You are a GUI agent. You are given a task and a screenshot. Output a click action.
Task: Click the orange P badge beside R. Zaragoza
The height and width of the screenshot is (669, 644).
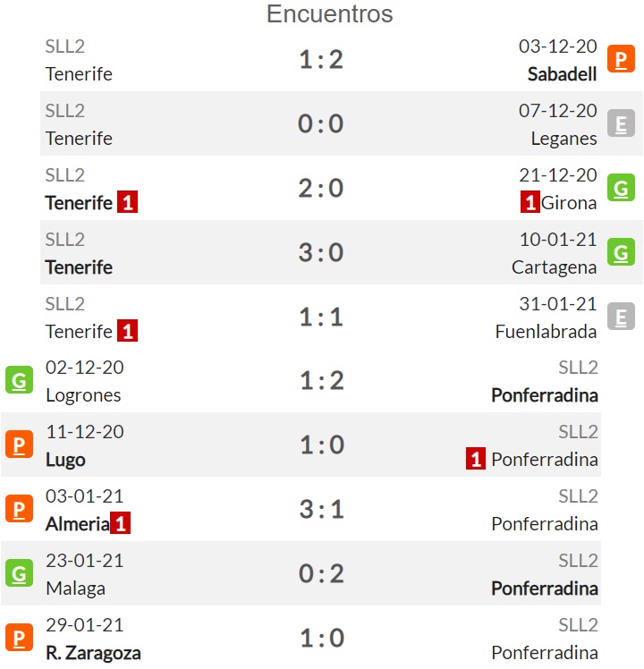(x=19, y=638)
